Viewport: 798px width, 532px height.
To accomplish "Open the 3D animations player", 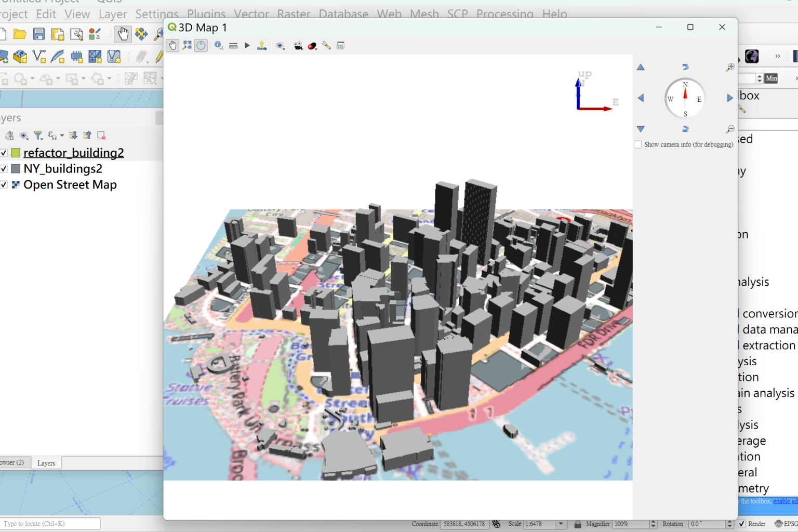I will coord(247,45).
